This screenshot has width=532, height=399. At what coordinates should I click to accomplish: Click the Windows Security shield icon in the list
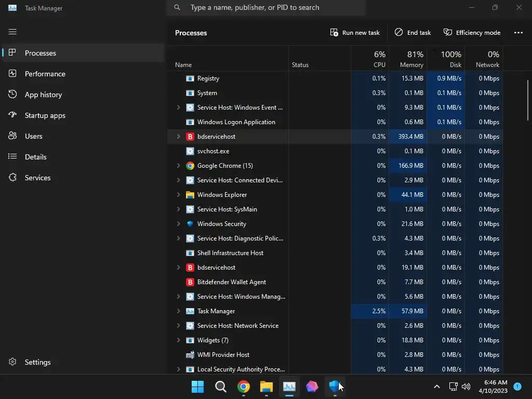pyautogui.click(x=190, y=224)
